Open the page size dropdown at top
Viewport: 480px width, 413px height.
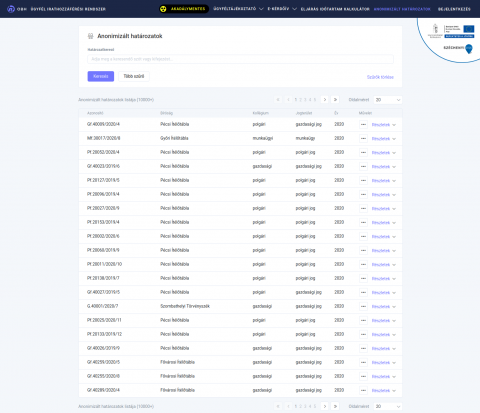388,100
